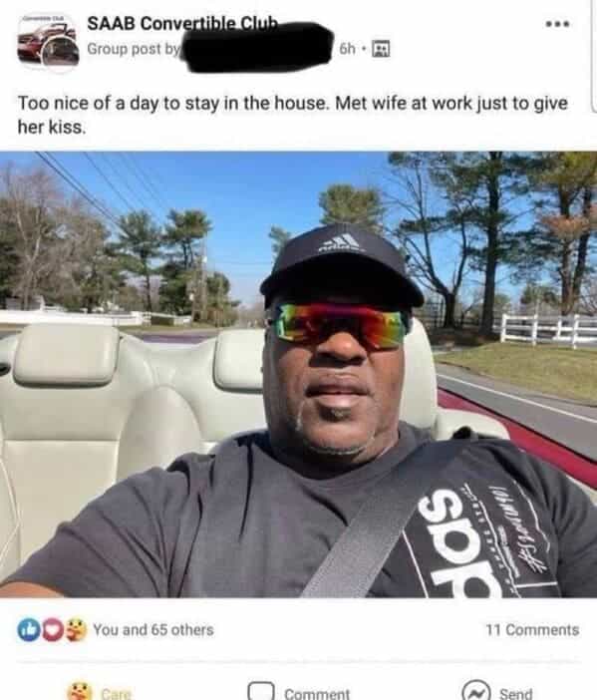
Task: Open the convertible selfie photo
Action: (x=299, y=375)
